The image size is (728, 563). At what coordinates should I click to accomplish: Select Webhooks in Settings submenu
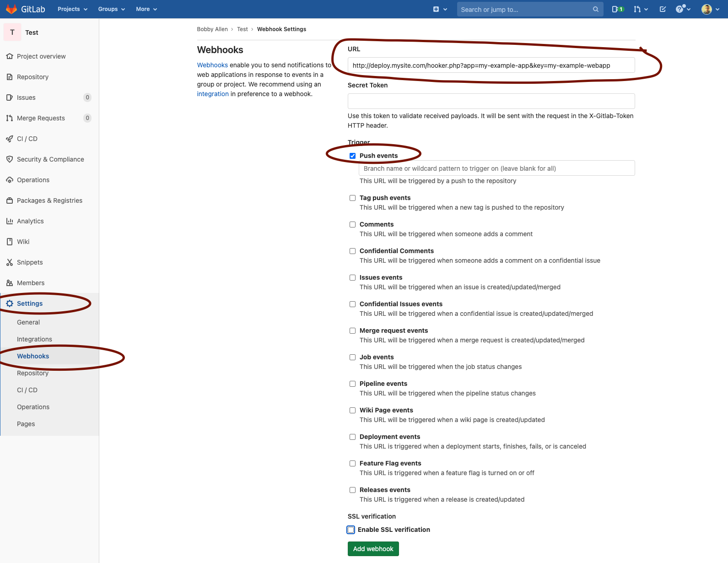click(x=33, y=356)
